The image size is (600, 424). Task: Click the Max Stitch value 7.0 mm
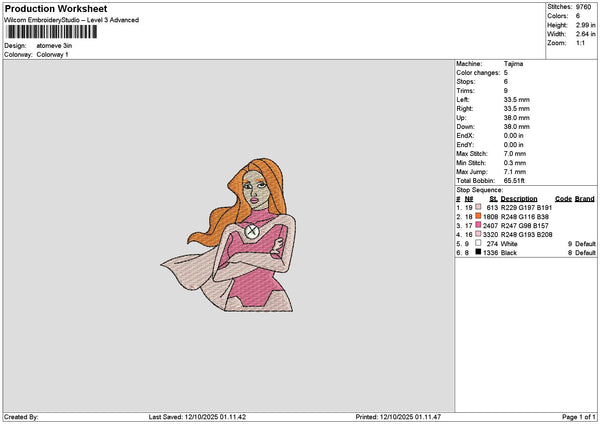click(x=515, y=154)
